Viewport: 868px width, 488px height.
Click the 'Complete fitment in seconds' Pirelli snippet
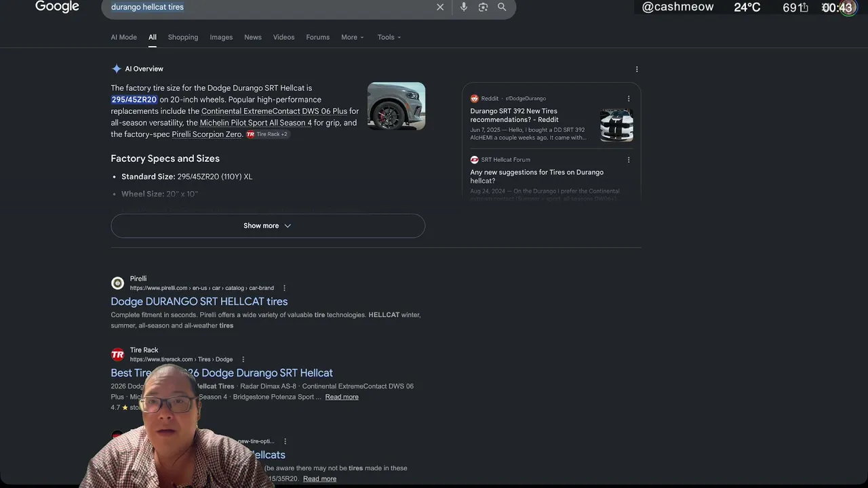(266, 320)
